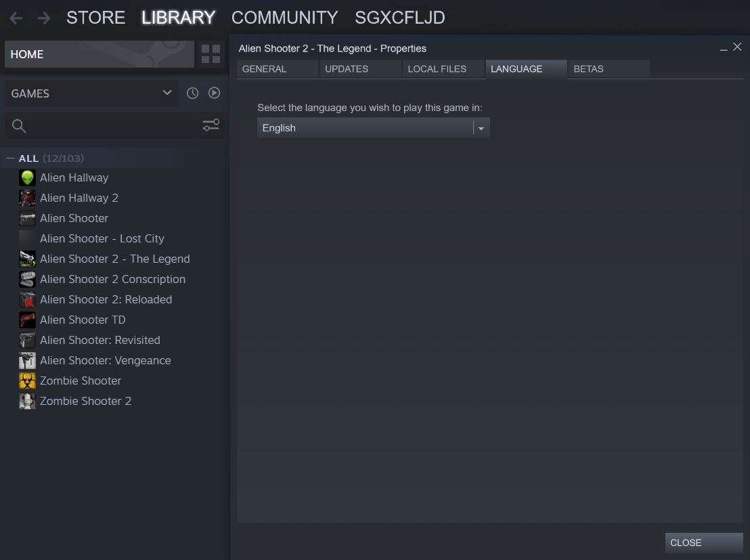
Task: Click the Alien Hallway 2 game icon
Action: click(27, 198)
